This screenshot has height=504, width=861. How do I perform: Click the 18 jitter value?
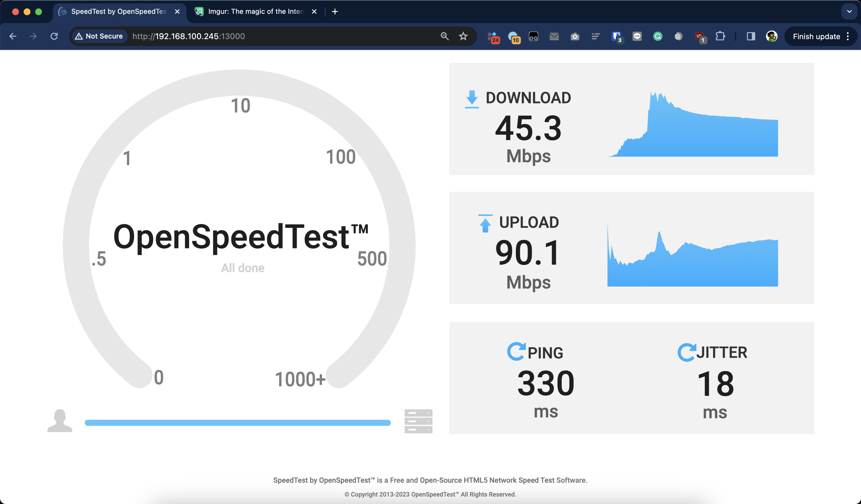[715, 384]
